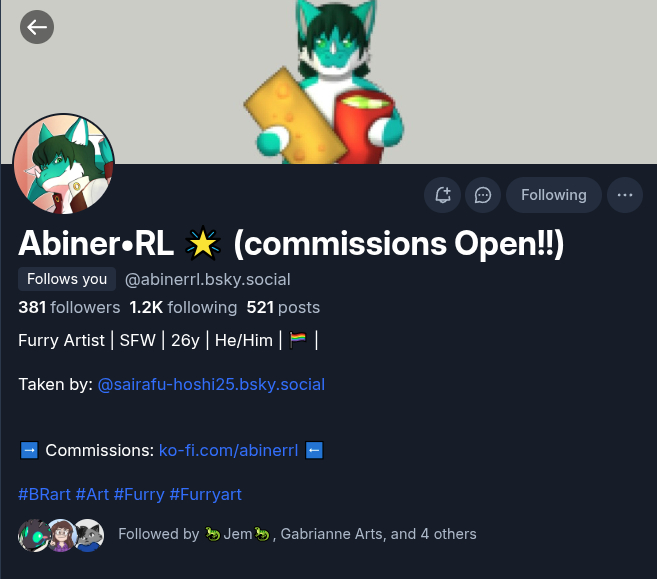View the banner image of the teal character
The image size is (657, 579).
pos(328,82)
